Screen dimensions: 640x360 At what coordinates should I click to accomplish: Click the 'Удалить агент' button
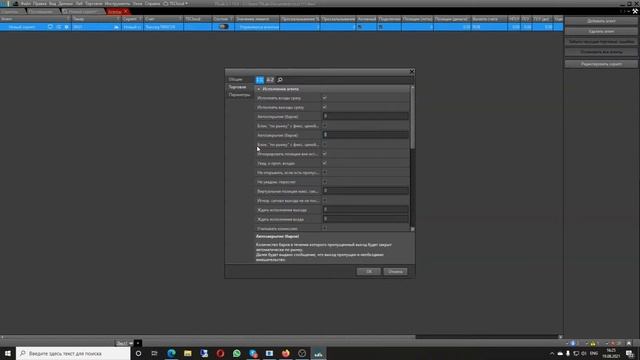pos(601,31)
